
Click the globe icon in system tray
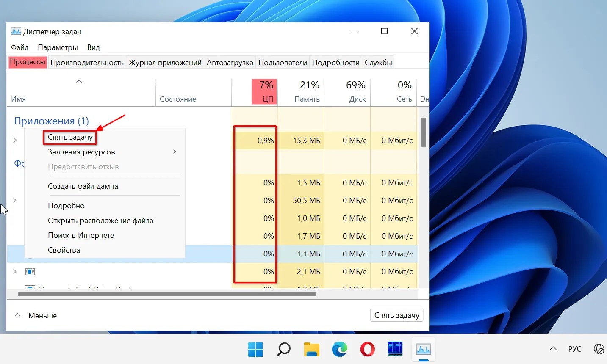click(599, 349)
